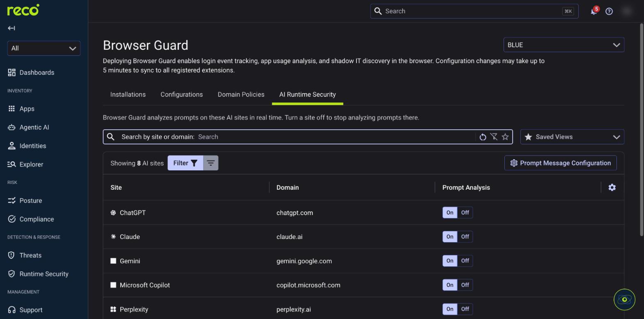Turn off prompt analysis for Microsoft Copilot
Viewport: 644px width, 319px height.
[x=465, y=285]
